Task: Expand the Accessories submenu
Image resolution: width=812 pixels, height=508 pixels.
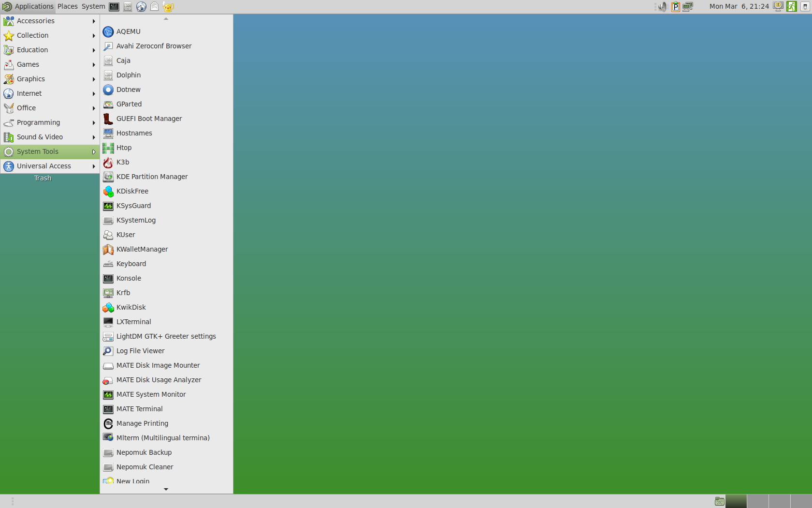Action: 50,21
